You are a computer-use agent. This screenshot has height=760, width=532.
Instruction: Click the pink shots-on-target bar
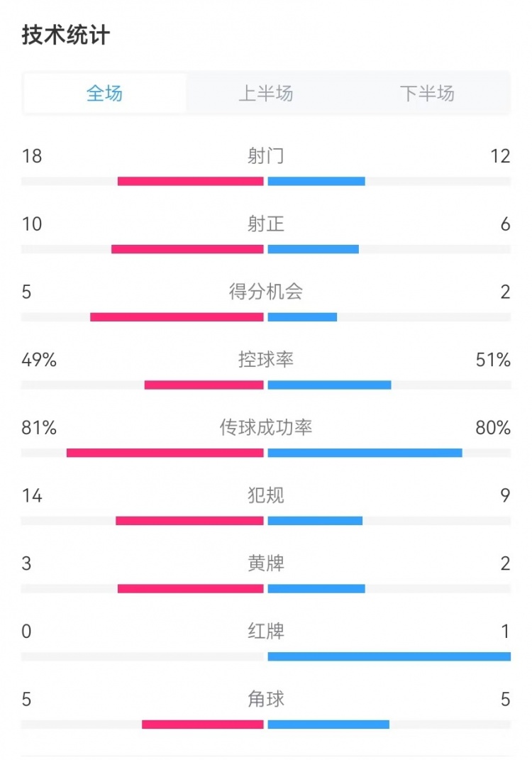(188, 248)
